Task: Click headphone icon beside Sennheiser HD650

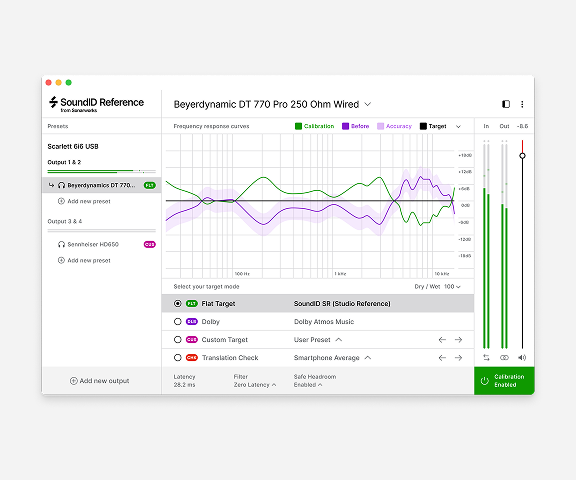Action: (61, 245)
